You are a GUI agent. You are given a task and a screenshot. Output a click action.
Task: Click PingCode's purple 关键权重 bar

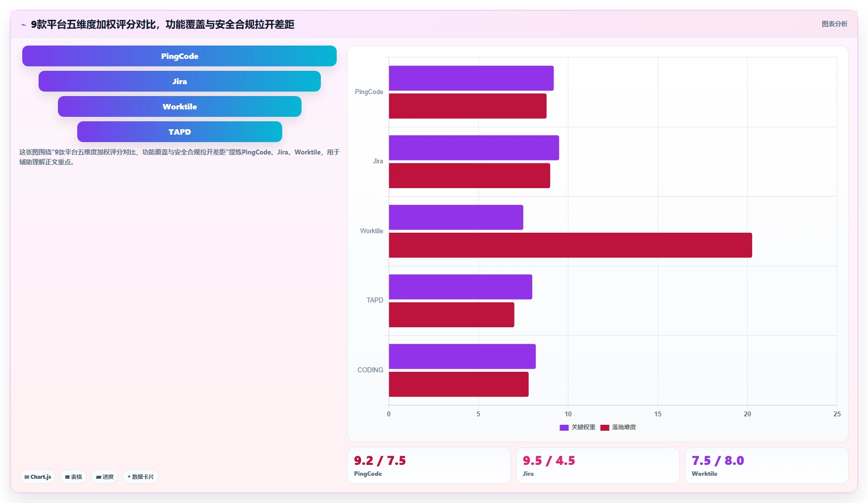pos(471,78)
